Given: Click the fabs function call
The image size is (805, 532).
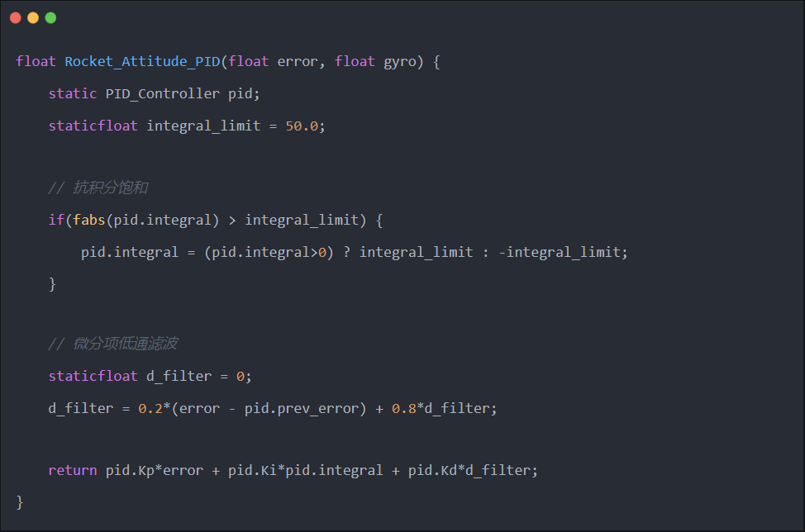Looking at the screenshot, I should pyautogui.click(x=89, y=220).
